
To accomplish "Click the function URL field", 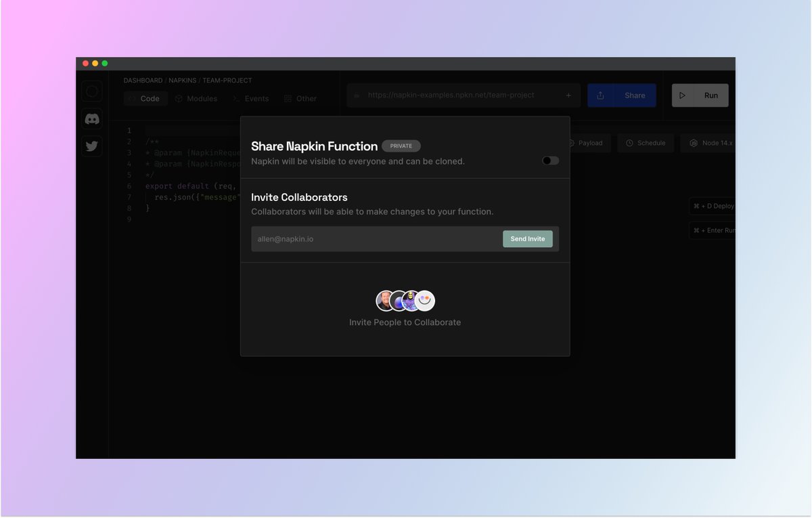I will pyautogui.click(x=464, y=95).
